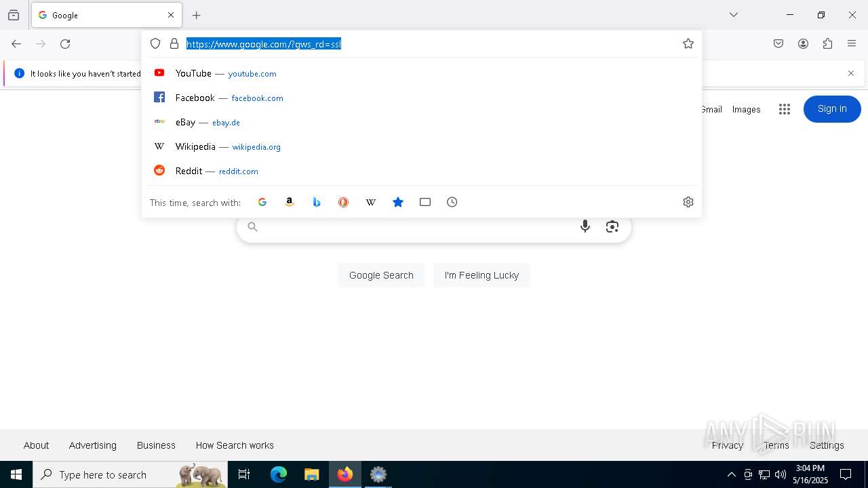Search in Bookmarks star icon

(x=398, y=202)
